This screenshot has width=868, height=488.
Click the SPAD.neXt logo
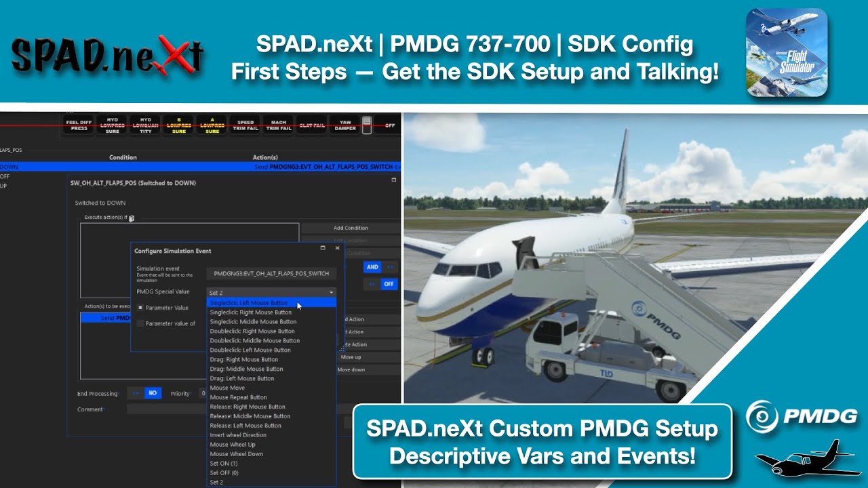107,55
